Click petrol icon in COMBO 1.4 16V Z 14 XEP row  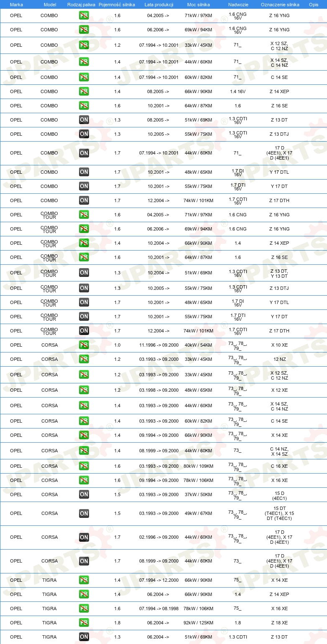pyautogui.click(x=84, y=91)
